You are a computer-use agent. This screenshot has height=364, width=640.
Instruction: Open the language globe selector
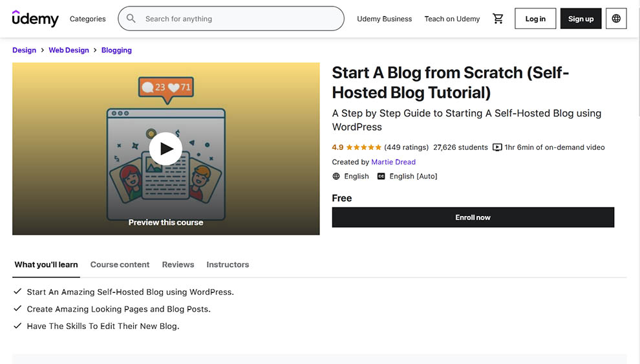616,19
